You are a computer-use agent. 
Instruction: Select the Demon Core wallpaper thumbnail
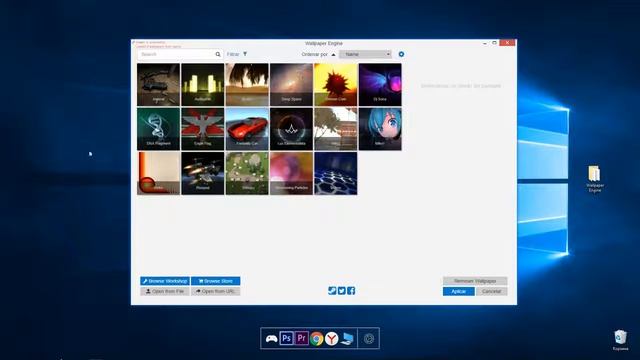[336, 84]
